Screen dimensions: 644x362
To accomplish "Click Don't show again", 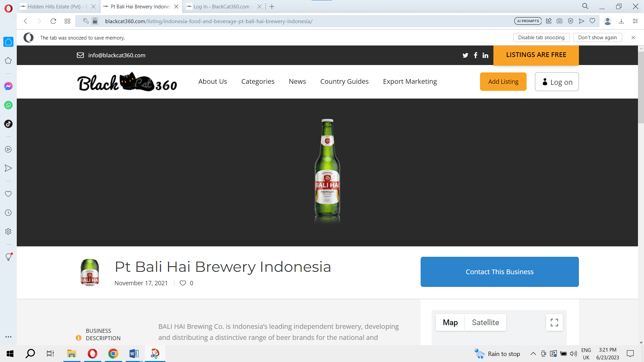I will click(x=597, y=38).
